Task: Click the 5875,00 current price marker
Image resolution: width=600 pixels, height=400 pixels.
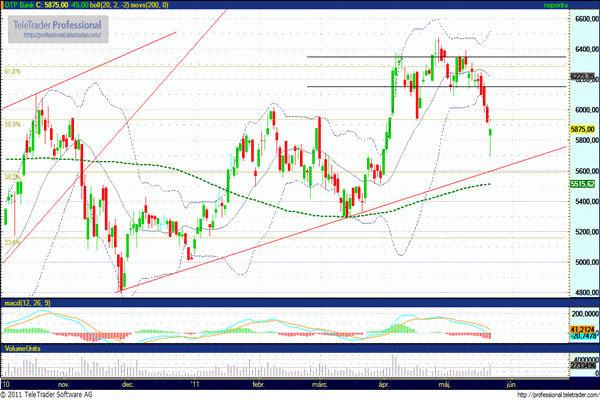Action: click(583, 129)
